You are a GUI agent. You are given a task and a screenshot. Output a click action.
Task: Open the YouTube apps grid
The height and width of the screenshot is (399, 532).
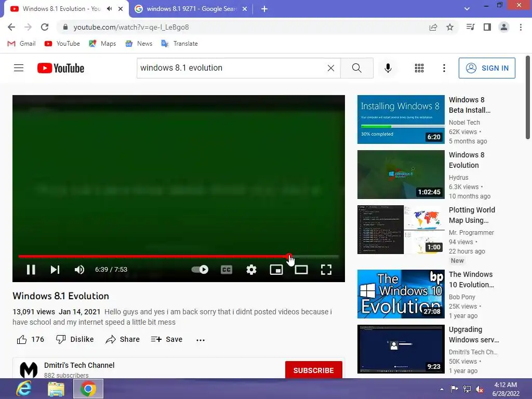coord(419,68)
